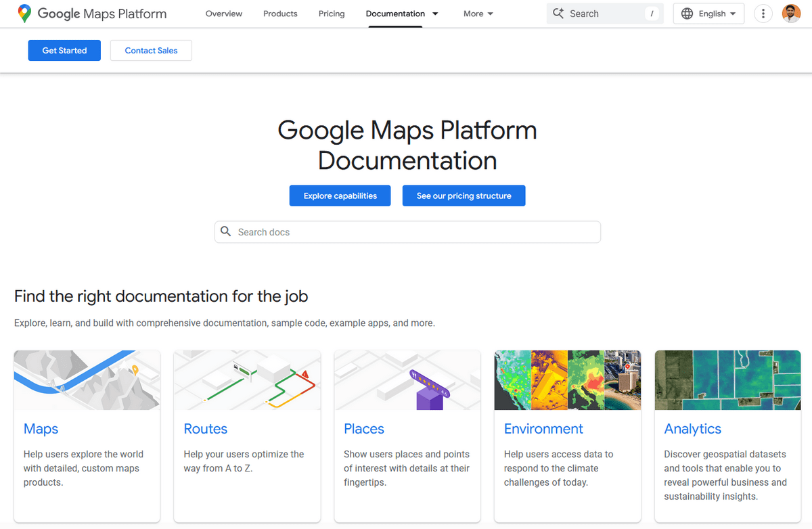
Task: Click the Explore capabilities button
Action: 340,195
